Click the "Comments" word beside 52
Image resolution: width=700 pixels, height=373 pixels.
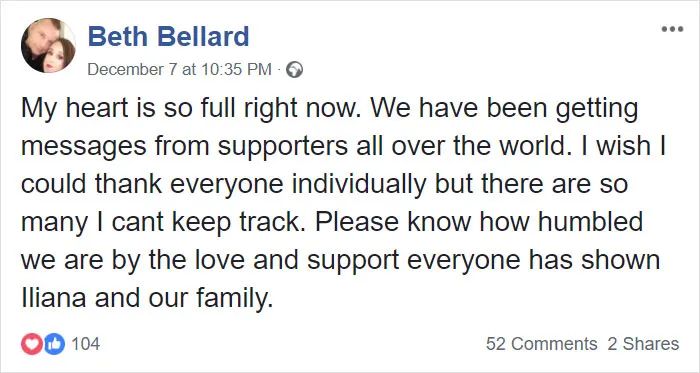click(554, 344)
